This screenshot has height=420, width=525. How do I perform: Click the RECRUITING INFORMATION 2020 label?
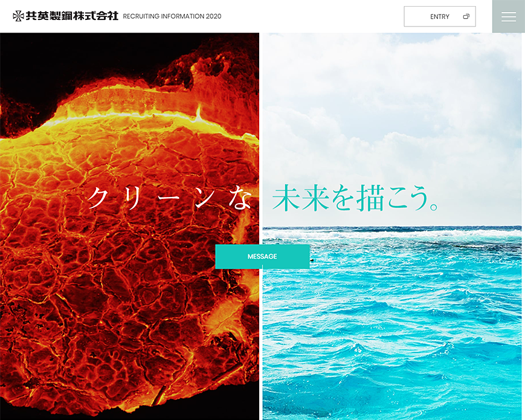[x=172, y=17]
